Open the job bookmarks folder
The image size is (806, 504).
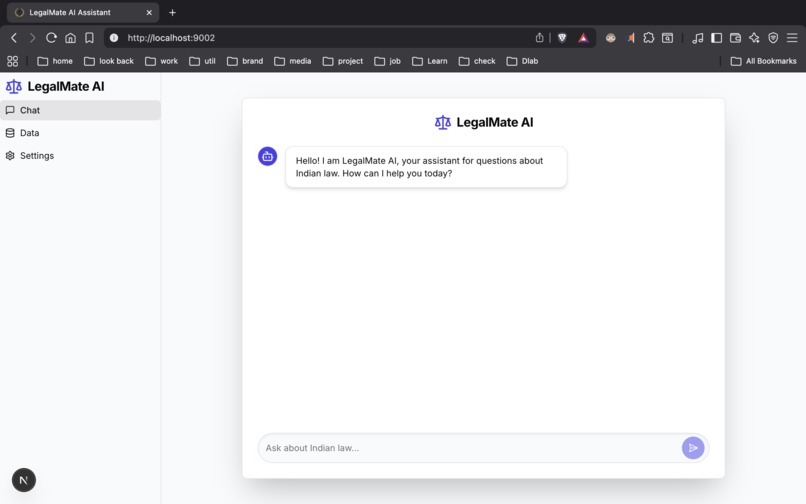[388, 61]
